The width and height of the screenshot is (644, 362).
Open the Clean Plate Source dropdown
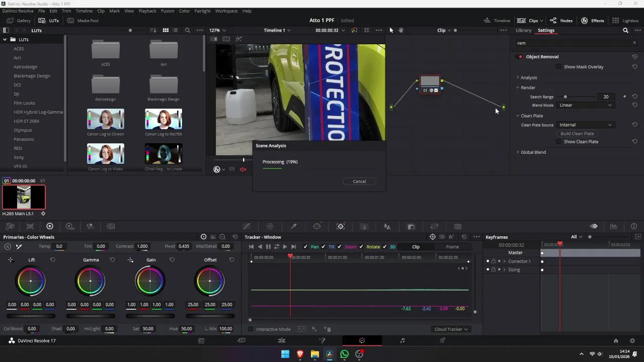coord(586,125)
